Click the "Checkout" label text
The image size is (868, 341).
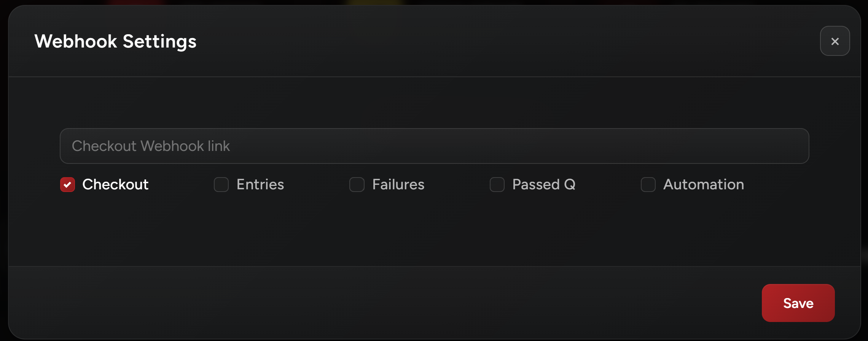(x=115, y=184)
